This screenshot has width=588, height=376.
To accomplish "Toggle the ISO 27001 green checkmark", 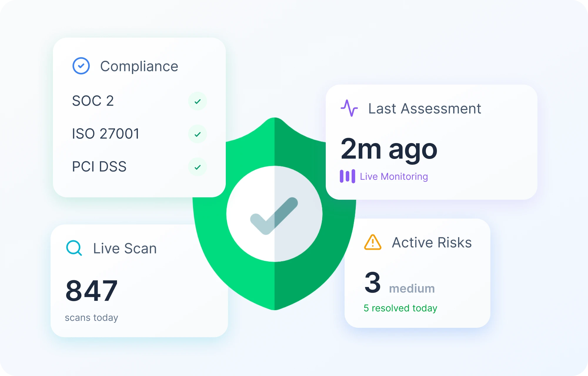I will pos(198,134).
